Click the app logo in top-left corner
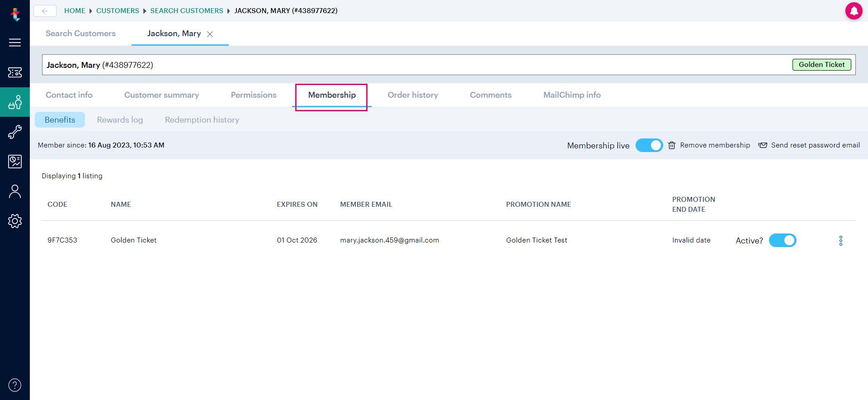868x400 pixels. tap(15, 14)
